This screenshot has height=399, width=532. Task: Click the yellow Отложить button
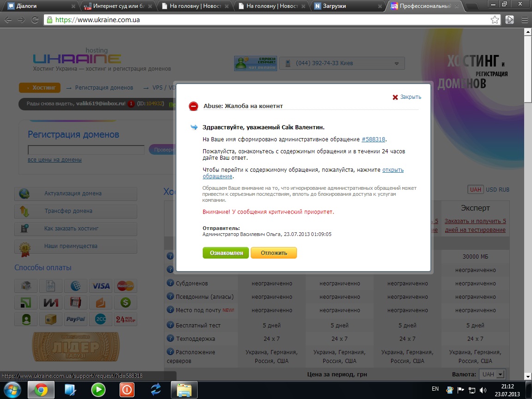[274, 253]
